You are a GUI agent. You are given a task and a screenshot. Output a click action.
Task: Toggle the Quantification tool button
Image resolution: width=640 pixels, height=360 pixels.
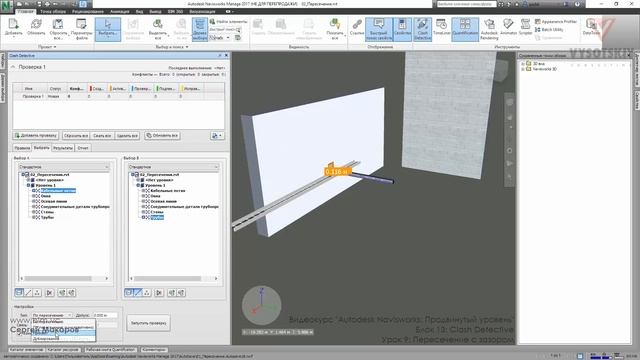point(465,29)
